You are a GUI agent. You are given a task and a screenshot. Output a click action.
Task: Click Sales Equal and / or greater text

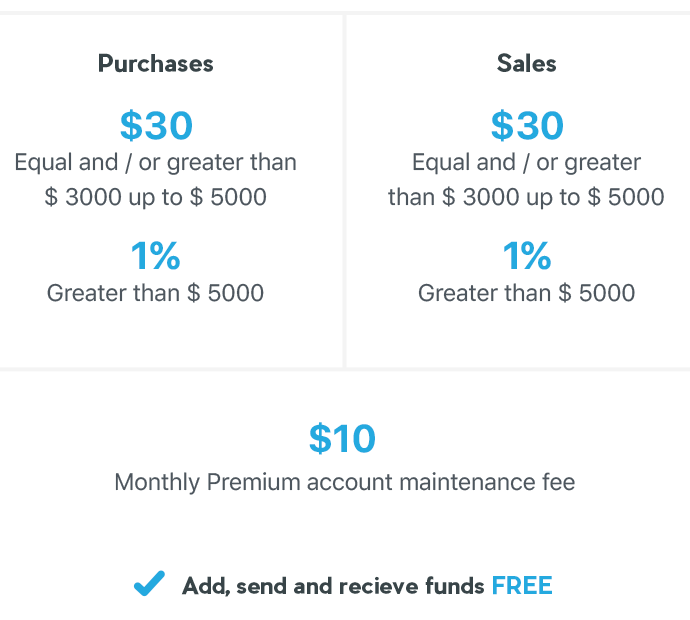(x=526, y=162)
